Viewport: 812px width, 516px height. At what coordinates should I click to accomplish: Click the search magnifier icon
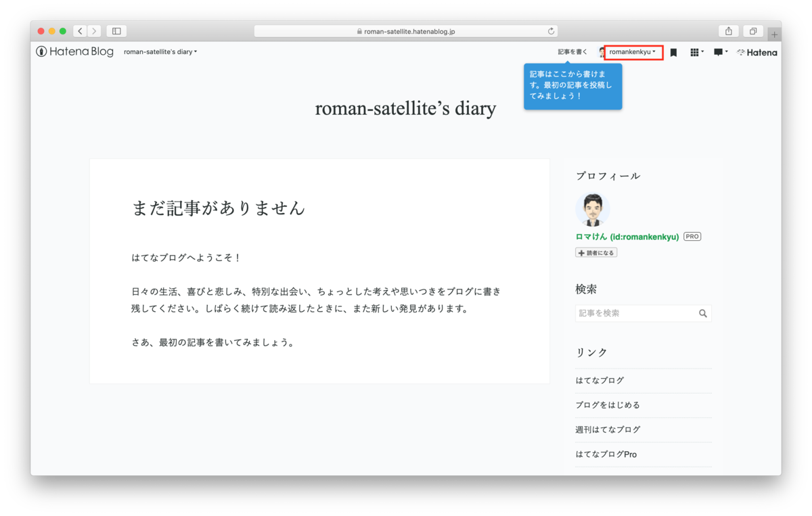point(703,313)
